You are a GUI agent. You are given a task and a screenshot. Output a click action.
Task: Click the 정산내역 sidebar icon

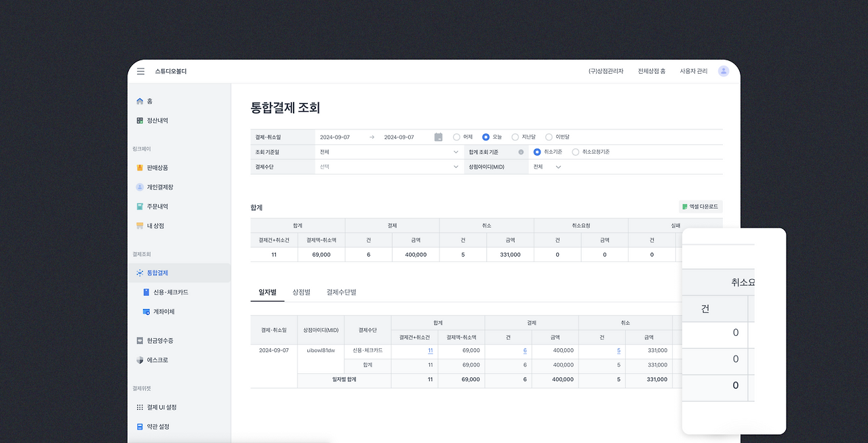pyautogui.click(x=140, y=121)
